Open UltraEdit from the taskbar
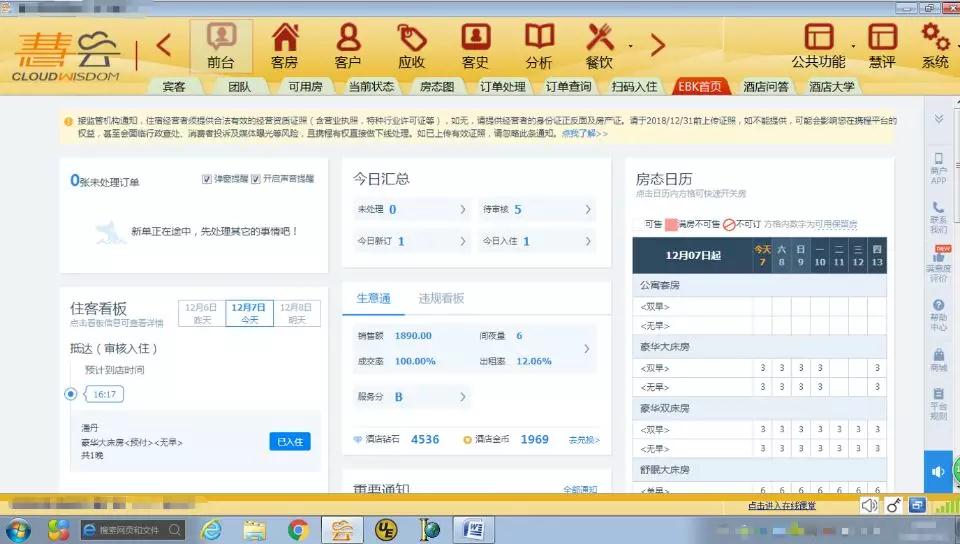 pyautogui.click(x=386, y=530)
